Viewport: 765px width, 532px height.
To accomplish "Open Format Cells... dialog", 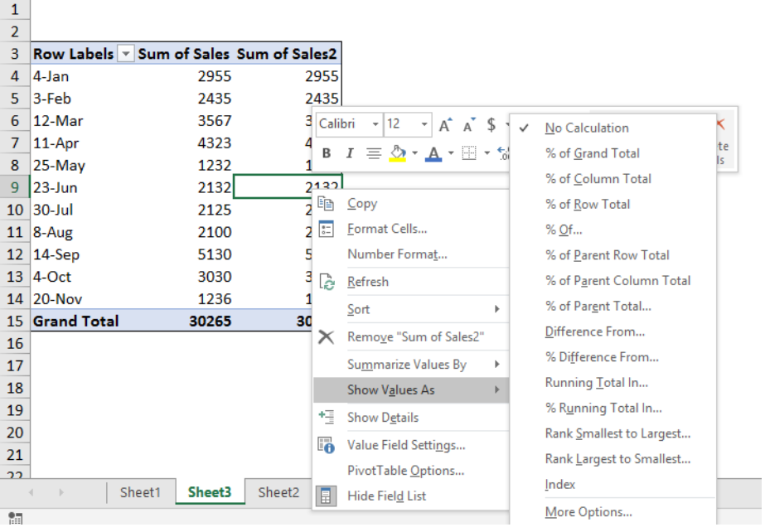I will [x=411, y=229].
